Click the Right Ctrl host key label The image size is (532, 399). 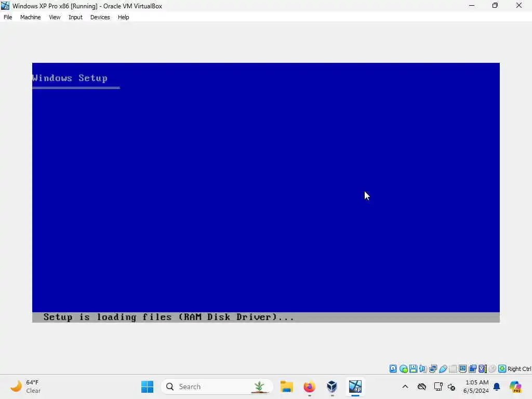pyautogui.click(x=519, y=369)
